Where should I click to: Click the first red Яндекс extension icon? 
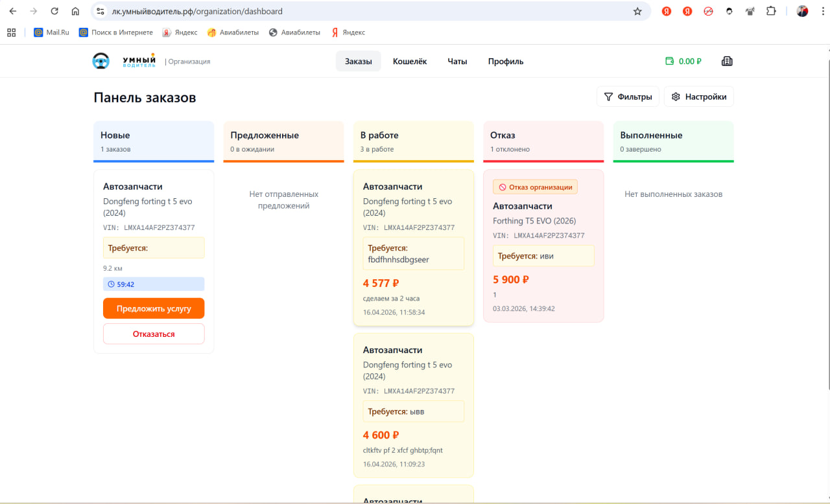coord(667,11)
